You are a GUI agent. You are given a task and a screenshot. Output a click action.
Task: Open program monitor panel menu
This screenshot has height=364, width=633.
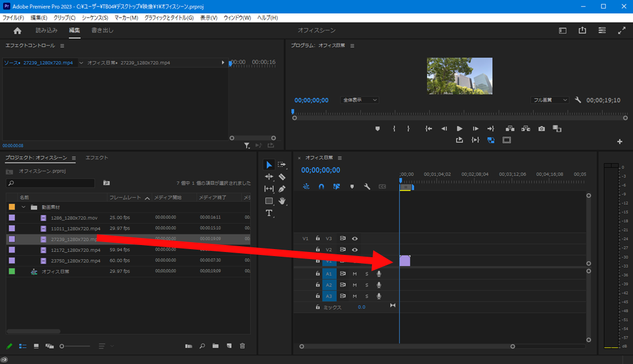tap(352, 46)
